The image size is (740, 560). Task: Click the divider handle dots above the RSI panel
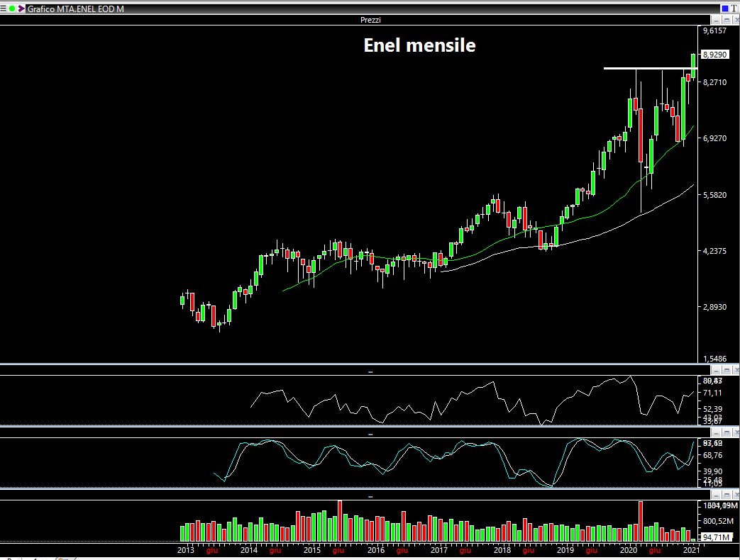(370, 372)
